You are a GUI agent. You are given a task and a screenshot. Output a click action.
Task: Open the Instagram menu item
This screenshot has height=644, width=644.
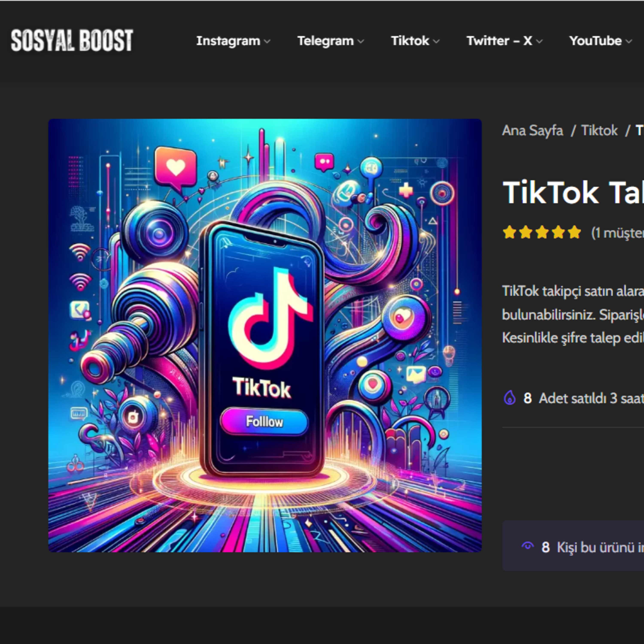click(228, 41)
